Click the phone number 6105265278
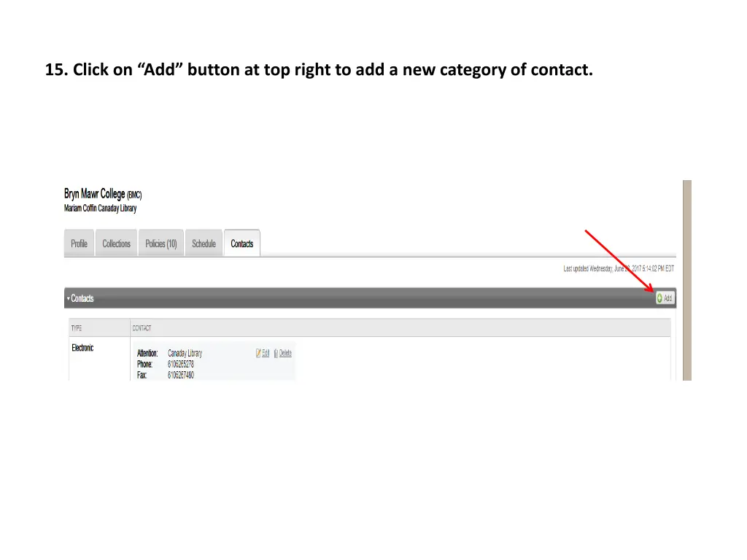The width and height of the screenshot is (747, 560). point(181,365)
